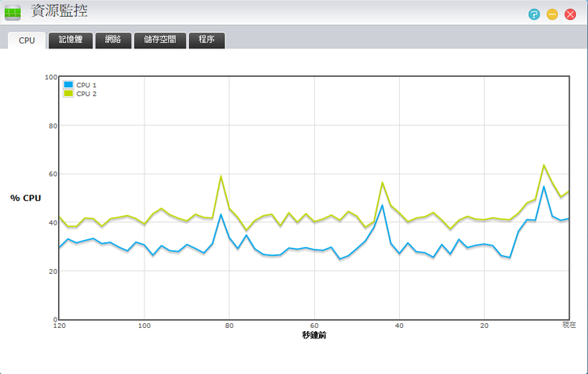Open help with the blue question mark icon

coord(534,15)
